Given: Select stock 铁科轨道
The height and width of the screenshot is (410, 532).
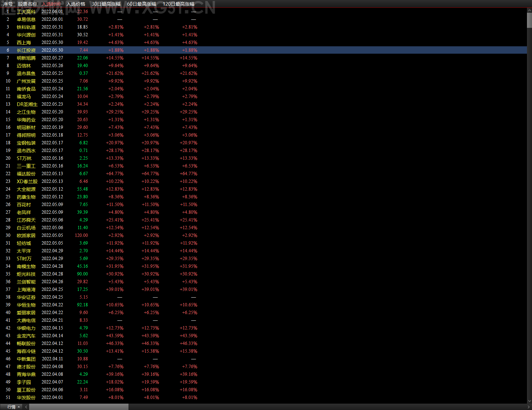Looking at the screenshot, I should (26, 27).
